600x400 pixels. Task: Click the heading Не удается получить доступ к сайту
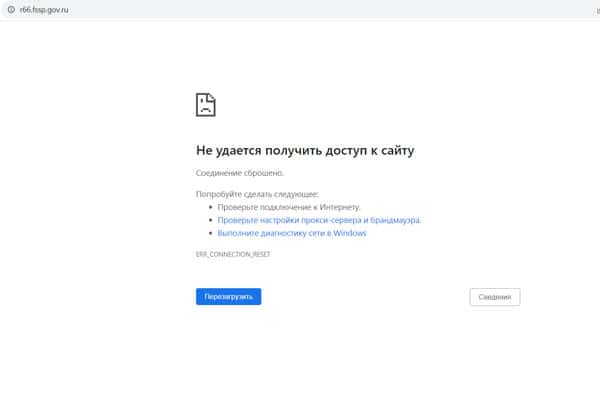click(x=305, y=150)
